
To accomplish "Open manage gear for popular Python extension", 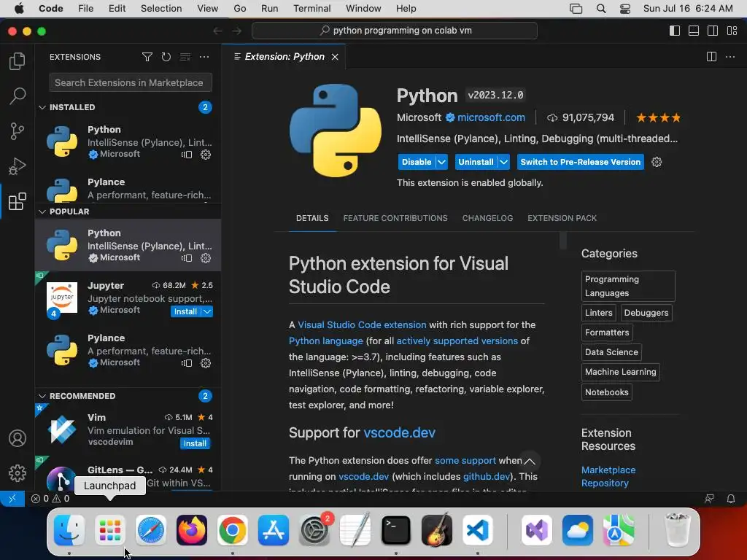I will 205,258.
